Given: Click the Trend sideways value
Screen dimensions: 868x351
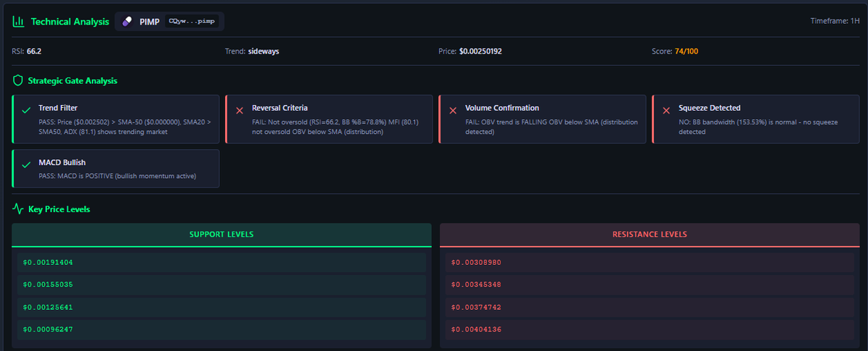Looking at the screenshot, I should click(263, 51).
